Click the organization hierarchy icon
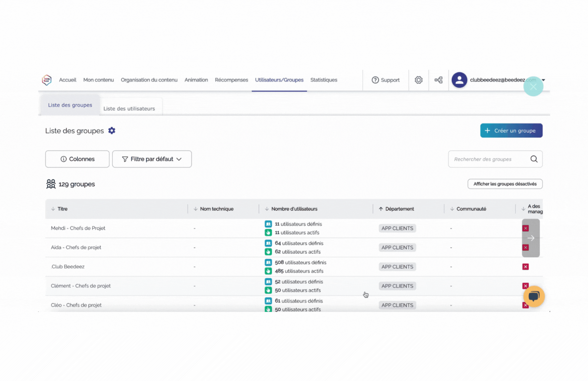This screenshot has width=588, height=381. (x=438, y=80)
